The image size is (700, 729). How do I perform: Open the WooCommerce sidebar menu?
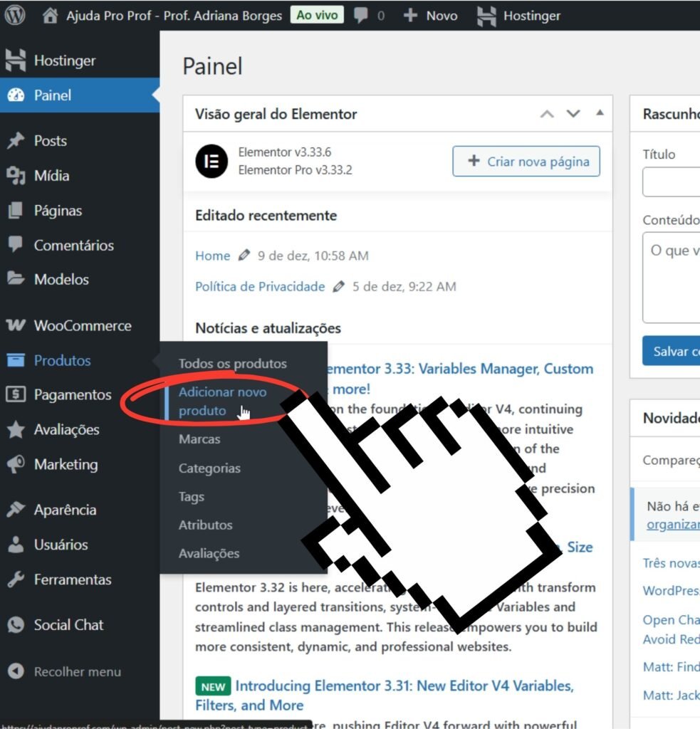(82, 326)
